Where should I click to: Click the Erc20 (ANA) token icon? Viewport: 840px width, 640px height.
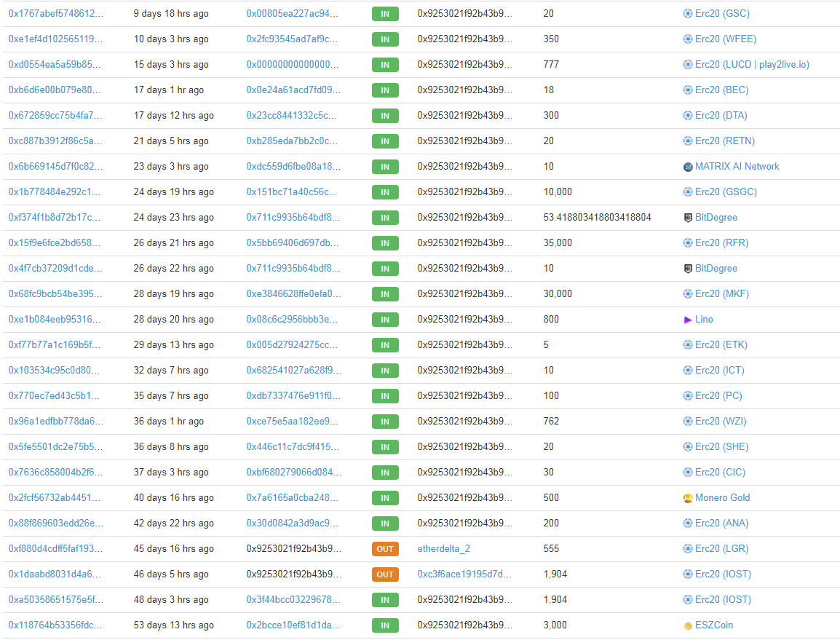pos(688,524)
